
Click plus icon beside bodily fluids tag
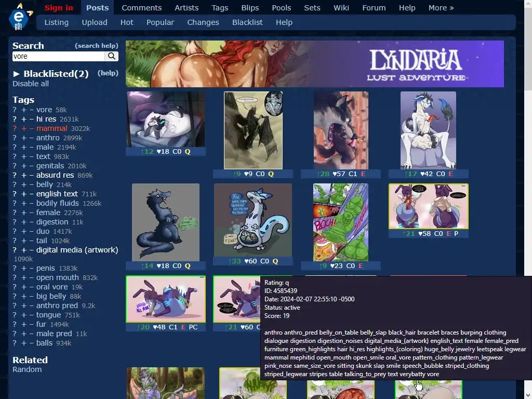point(24,203)
